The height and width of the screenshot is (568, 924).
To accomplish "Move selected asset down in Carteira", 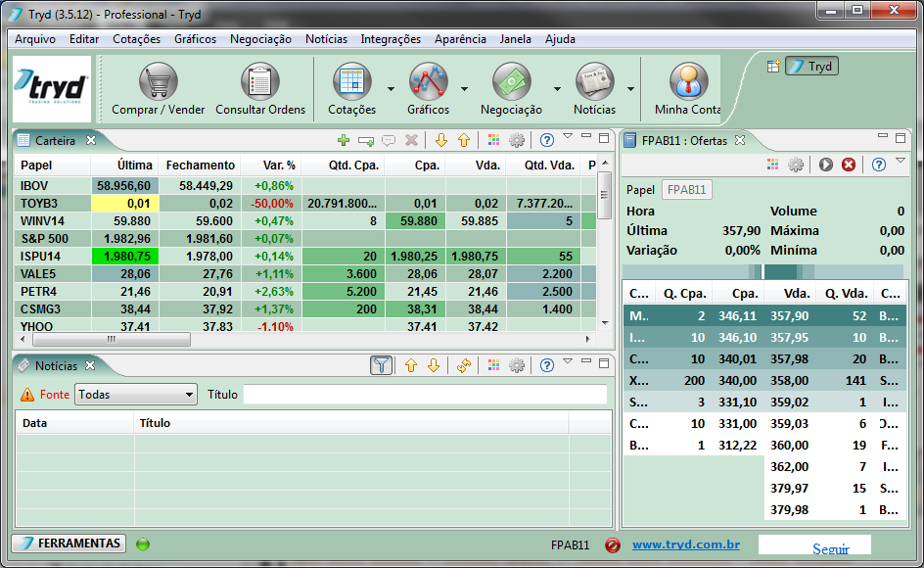I will 441,140.
